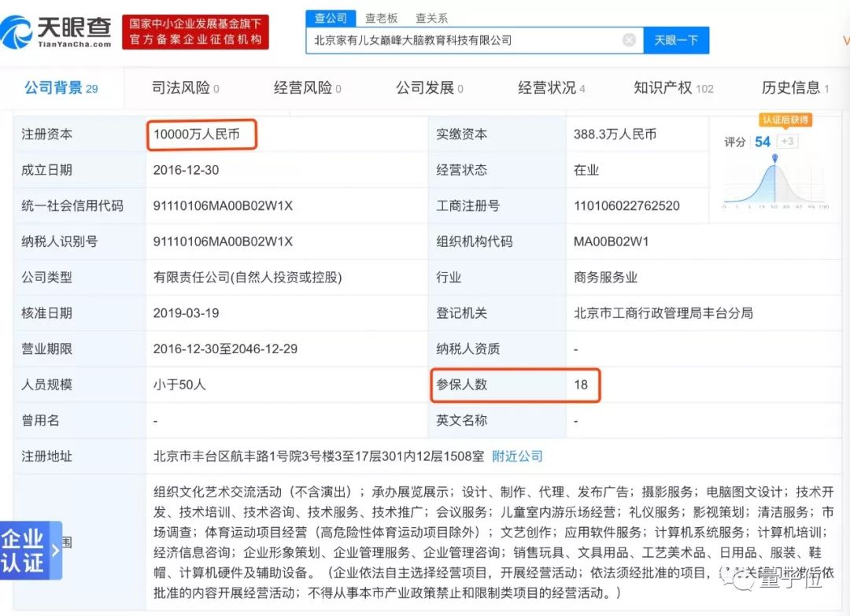850x616 pixels.
Task: Click business term 2016-12-30至2046-12-29
Action: click(x=225, y=349)
